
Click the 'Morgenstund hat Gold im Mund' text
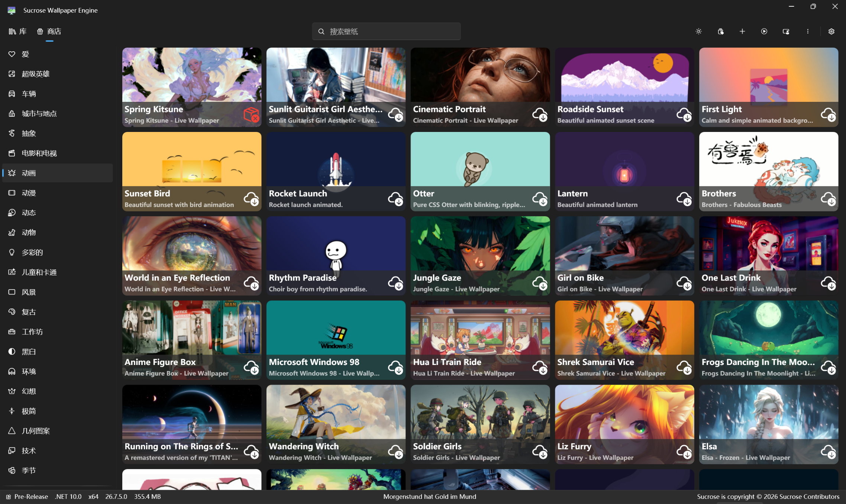(430, 497)
